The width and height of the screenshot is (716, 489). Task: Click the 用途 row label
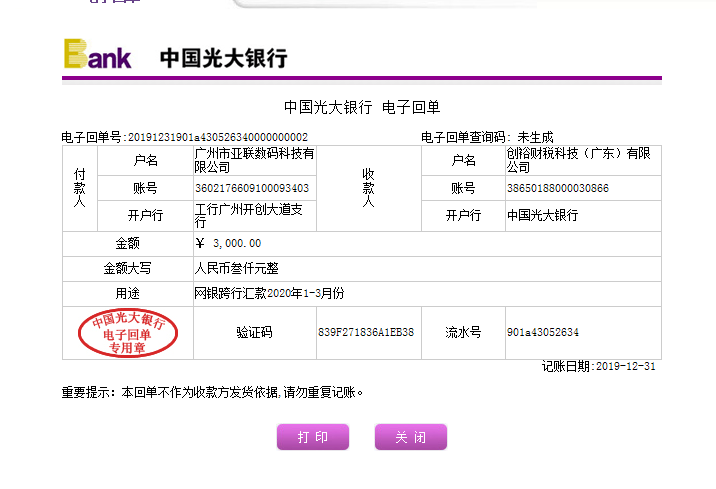[127, 293]
